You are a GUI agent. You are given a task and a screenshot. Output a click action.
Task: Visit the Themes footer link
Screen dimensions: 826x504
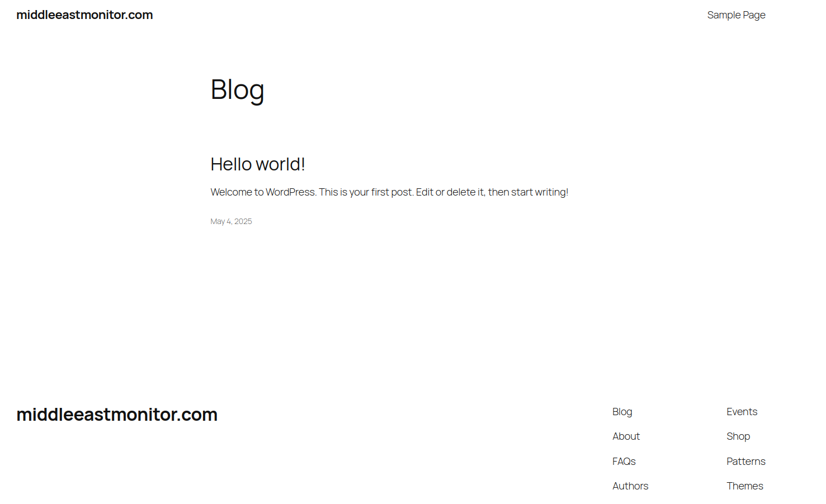pyautogui.click(x=744, y=486)
